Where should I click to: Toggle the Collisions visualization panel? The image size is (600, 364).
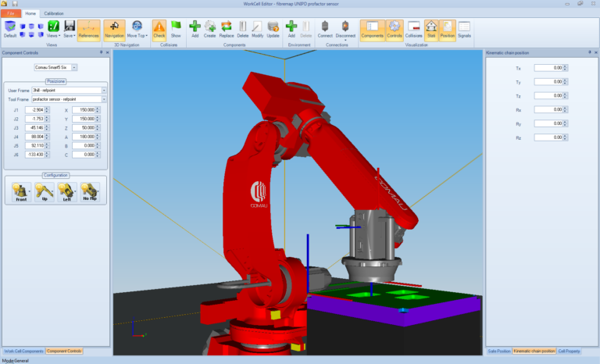[413, 30]
